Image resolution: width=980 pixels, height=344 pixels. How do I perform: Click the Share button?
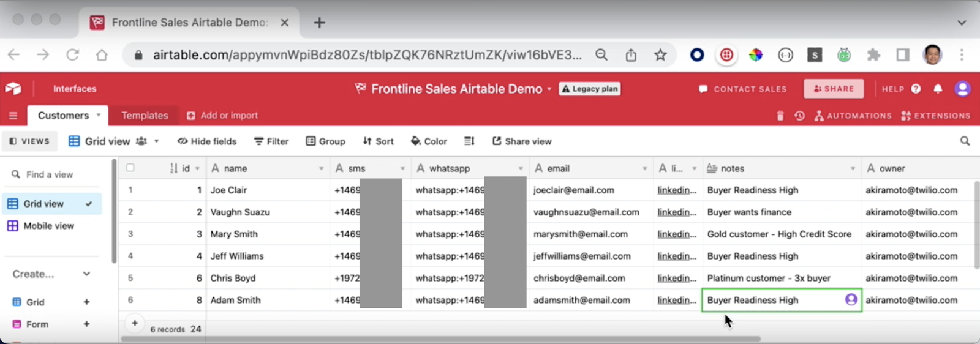coord(834,89)
